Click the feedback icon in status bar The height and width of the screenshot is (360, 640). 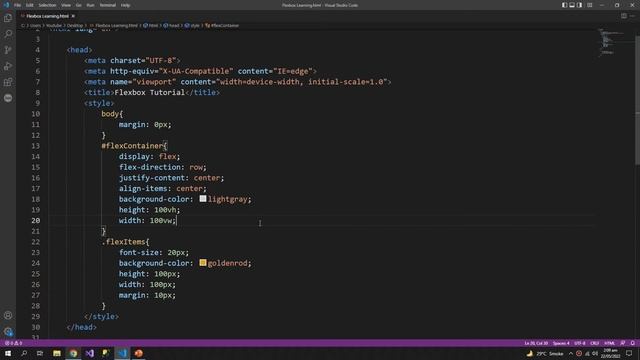click(x=623, y=343)
